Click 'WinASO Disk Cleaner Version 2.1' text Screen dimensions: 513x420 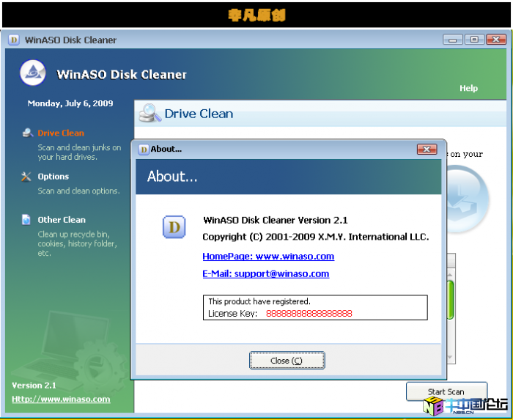click(275, 220)
